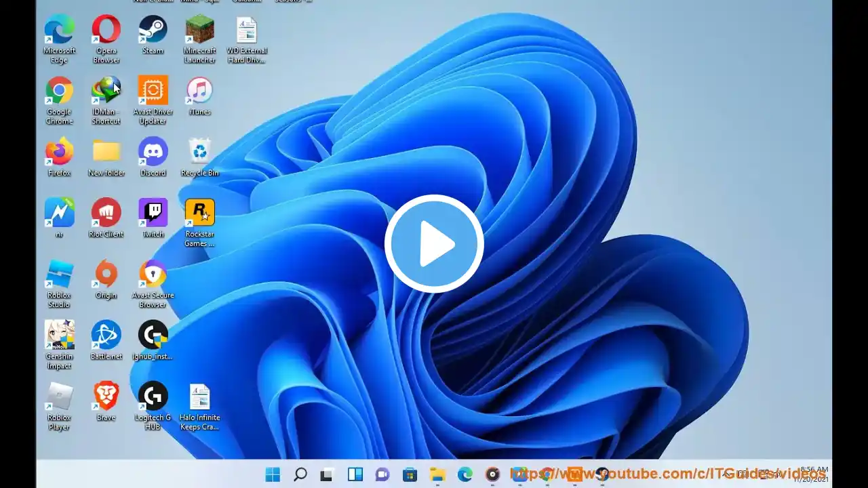
Task: Open the taskbar clock and date
Action: click(811, 474)
